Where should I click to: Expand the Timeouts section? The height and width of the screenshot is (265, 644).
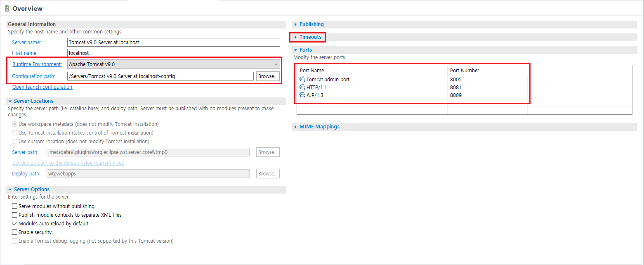295,37
